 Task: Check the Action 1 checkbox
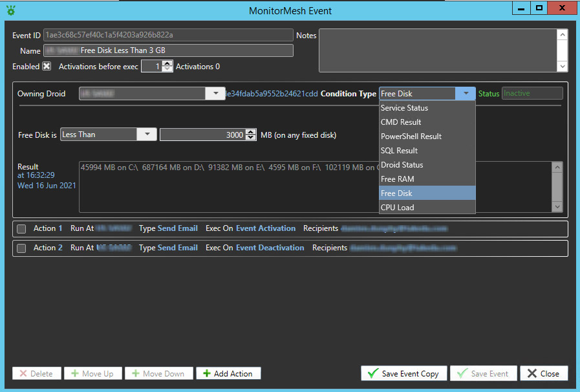pyautogui.click(x=21, y=228)
